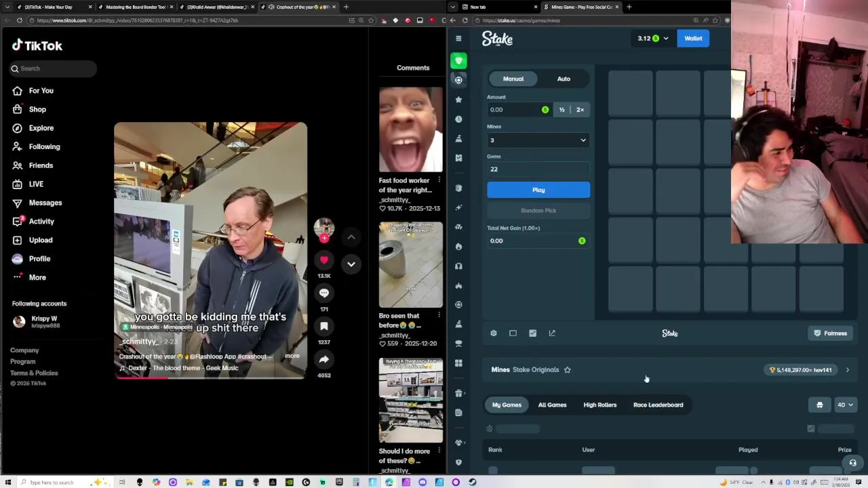Open the gift box icon in Stake sidebar

(x=458, y=393)
